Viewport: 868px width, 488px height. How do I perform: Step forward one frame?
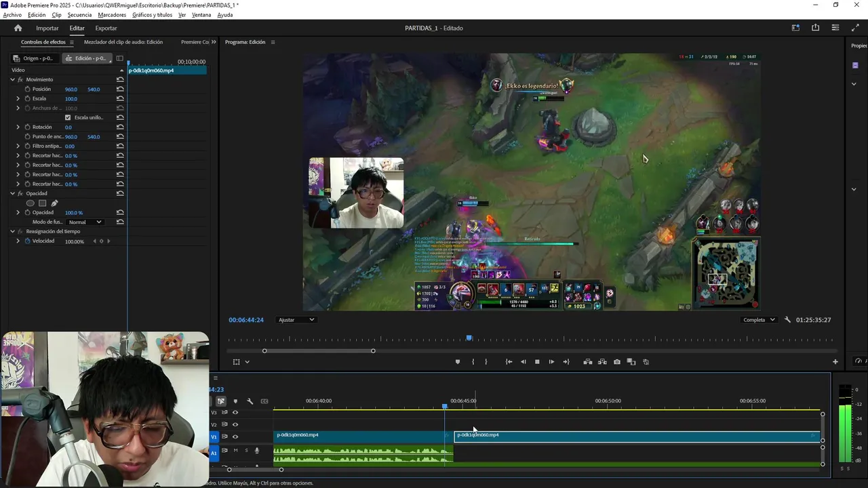[551, 362]
